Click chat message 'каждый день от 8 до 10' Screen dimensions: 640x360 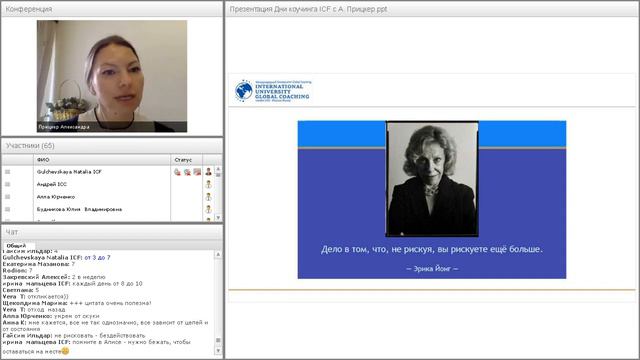(x=107, y=283)
